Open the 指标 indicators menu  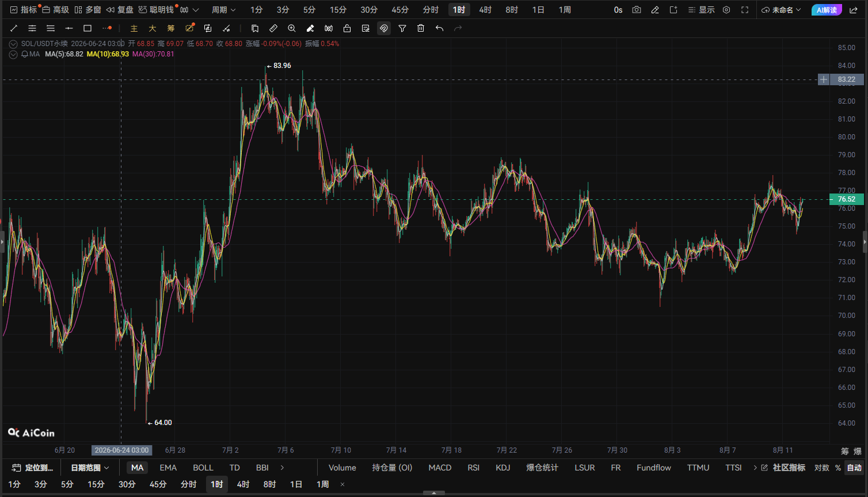(x=24, y=10)
